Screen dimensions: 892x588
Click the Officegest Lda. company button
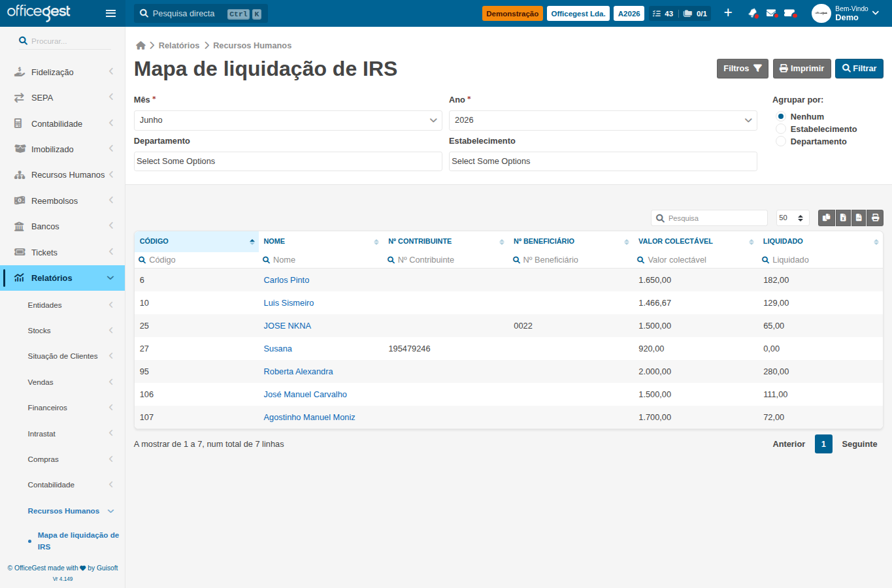coord(578,14)
